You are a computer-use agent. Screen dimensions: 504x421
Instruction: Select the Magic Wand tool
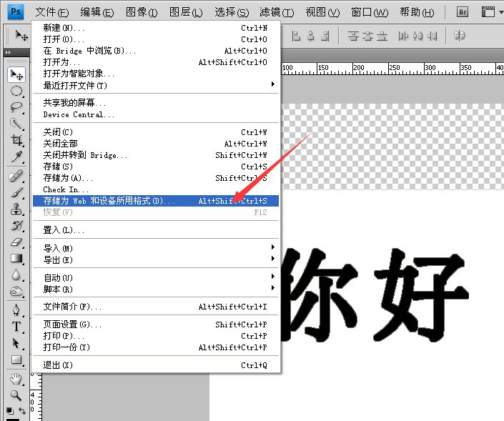pyautogui.click(x=16, y=124)
